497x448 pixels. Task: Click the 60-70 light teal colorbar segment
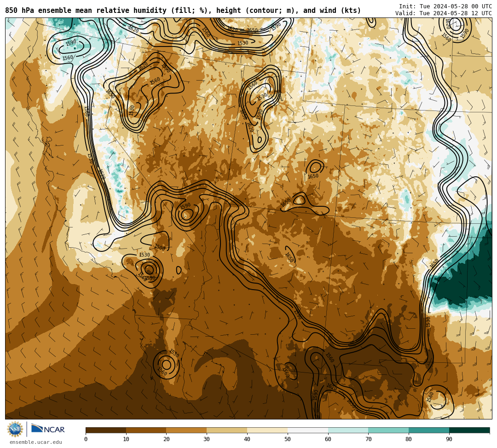click(x=348, y=430)
